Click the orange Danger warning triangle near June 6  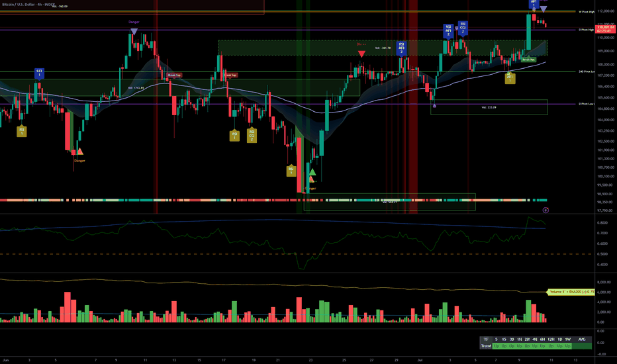(80, 151)
